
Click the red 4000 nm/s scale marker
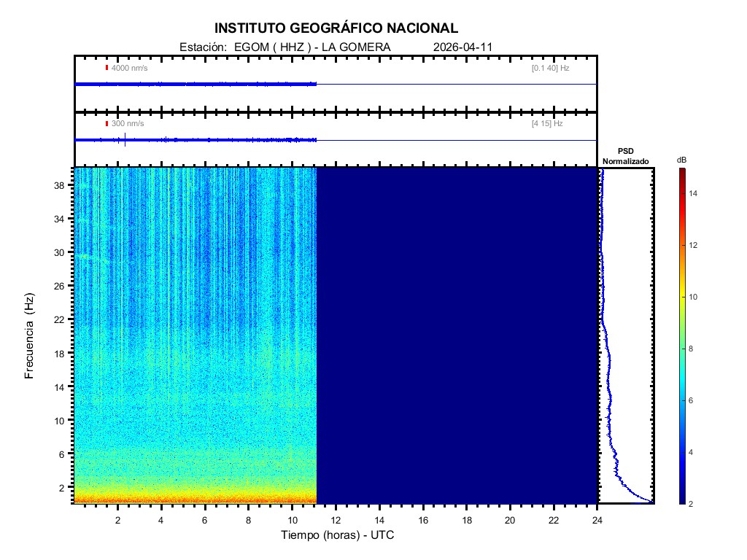click(x=107, y=68)
